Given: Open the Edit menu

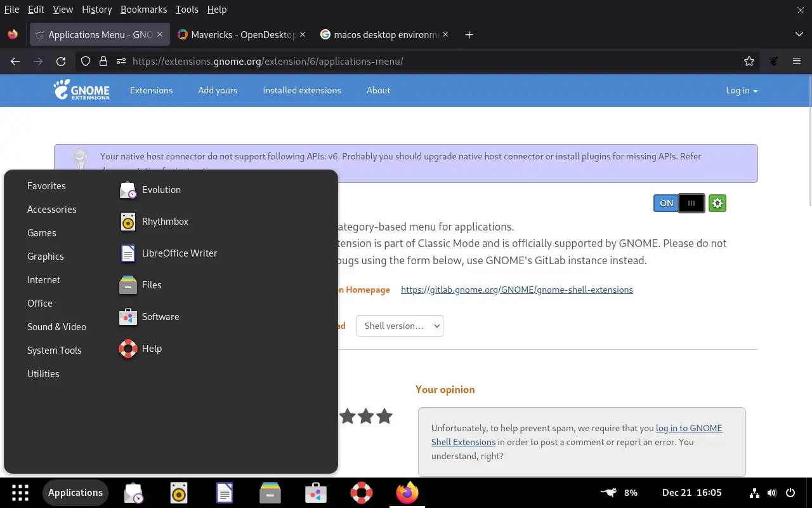Looking at the screenshot, I should (36, 10).
